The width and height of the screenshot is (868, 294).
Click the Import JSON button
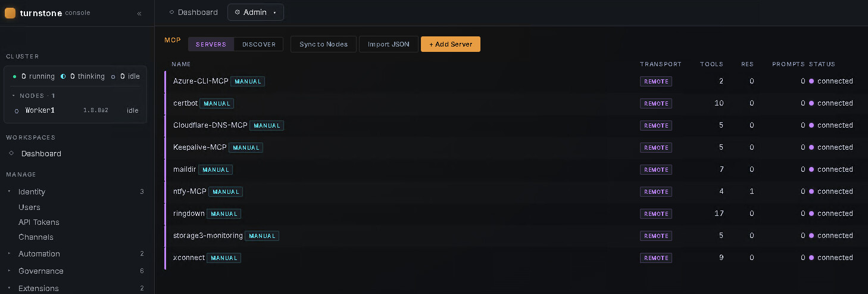389,44
